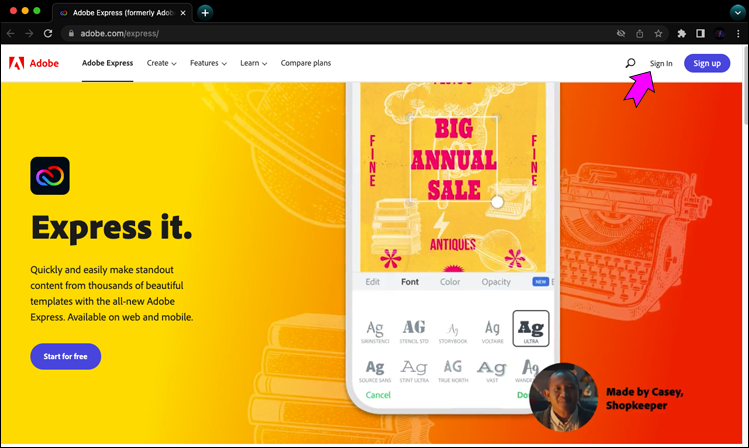Close the Adobe Express browser tab
Viewport: 749px width, 448px height.
point(183,13)
